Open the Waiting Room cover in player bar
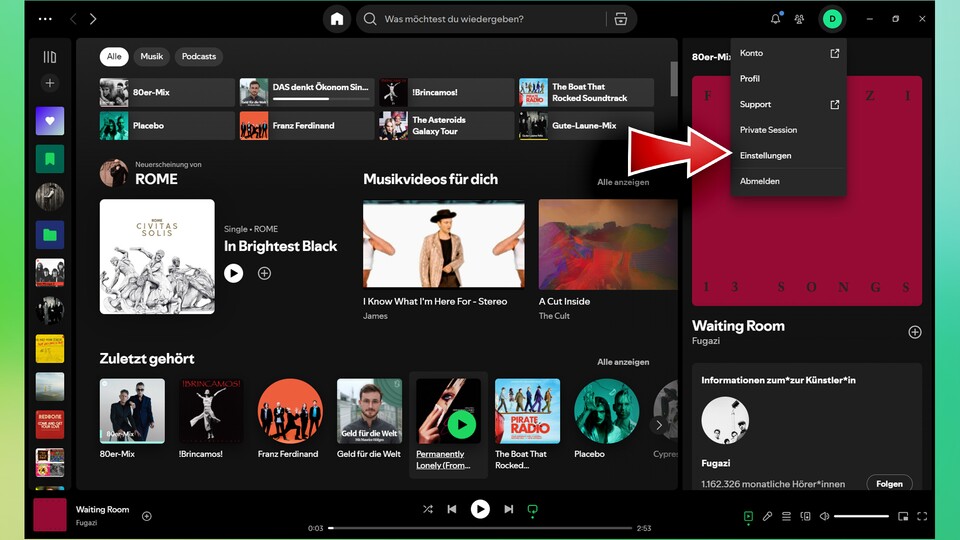 point(50,514)
